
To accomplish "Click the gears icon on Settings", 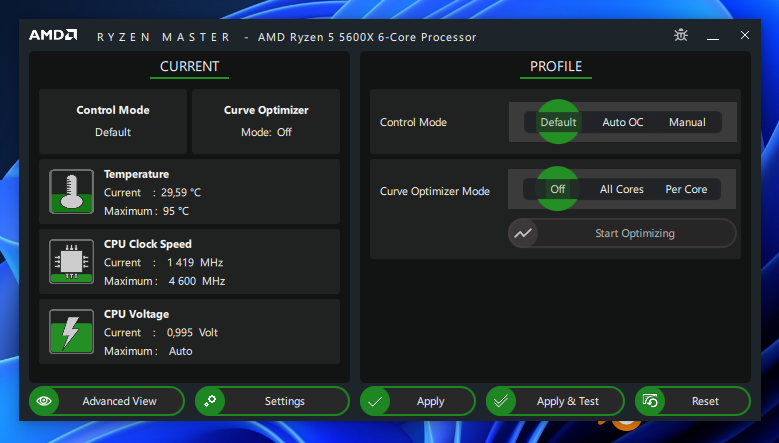I will [210, 401].
